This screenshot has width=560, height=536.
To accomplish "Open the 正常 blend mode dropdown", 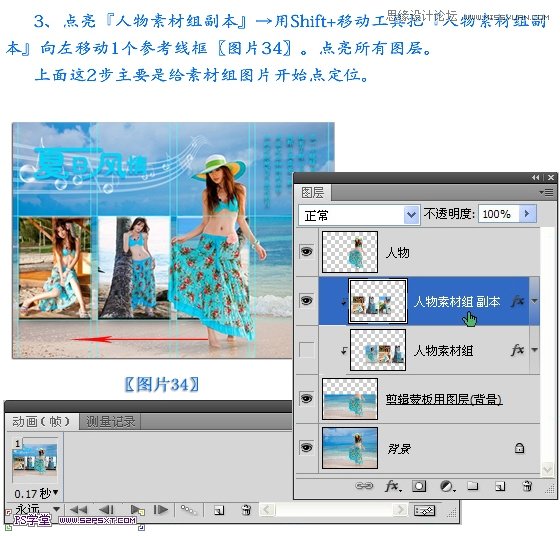I will pos(359,215).
